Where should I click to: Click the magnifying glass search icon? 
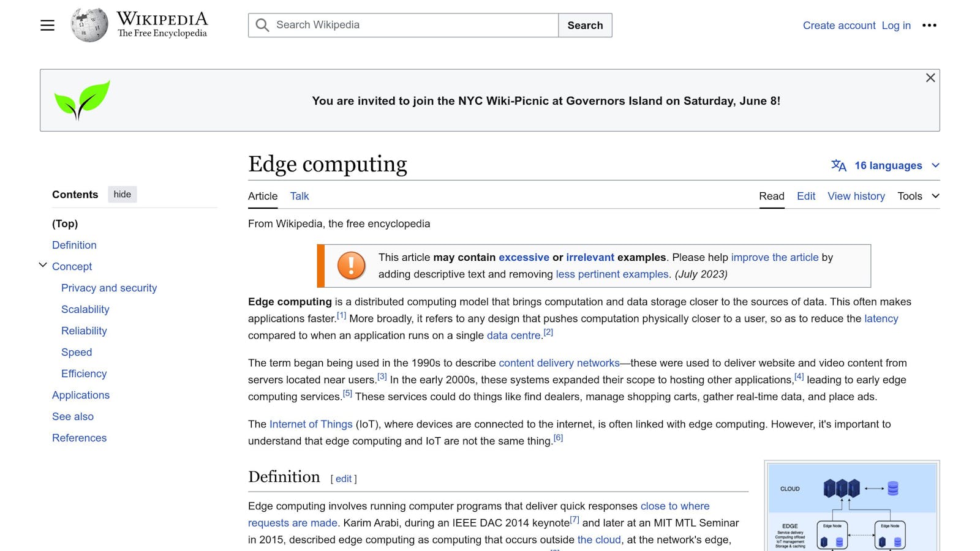[263, 25]
